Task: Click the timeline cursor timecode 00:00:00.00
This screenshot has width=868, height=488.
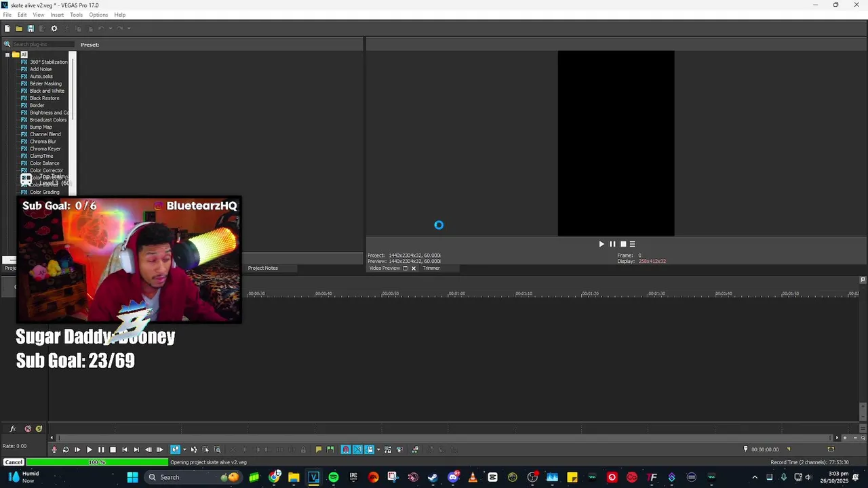Action: point(765,449)
